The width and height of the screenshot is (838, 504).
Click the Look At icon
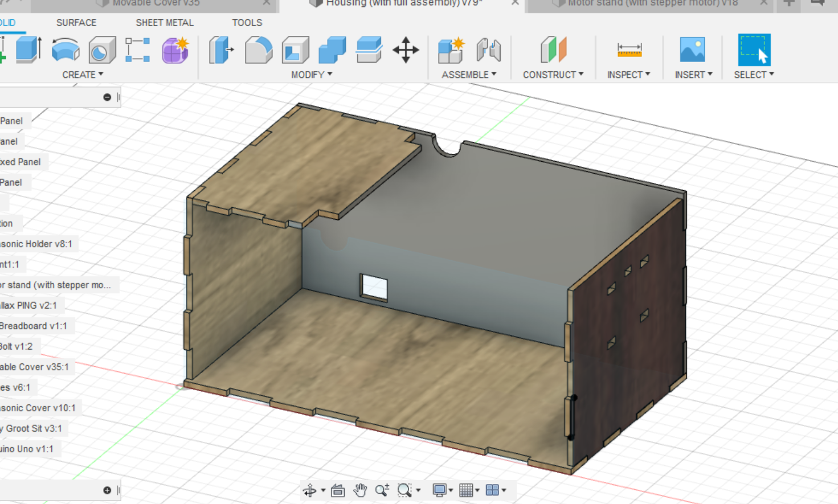pos(338,490)
